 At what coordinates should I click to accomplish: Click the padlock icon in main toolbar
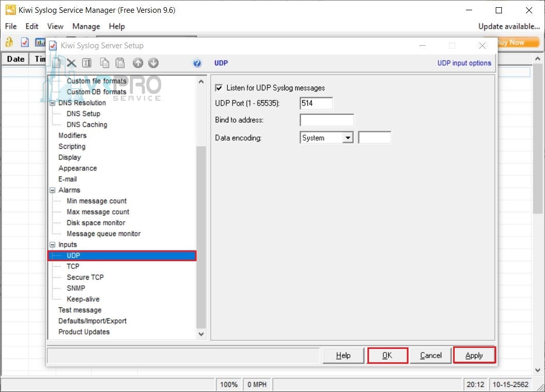pyautogui.click(x=9, y=43)
